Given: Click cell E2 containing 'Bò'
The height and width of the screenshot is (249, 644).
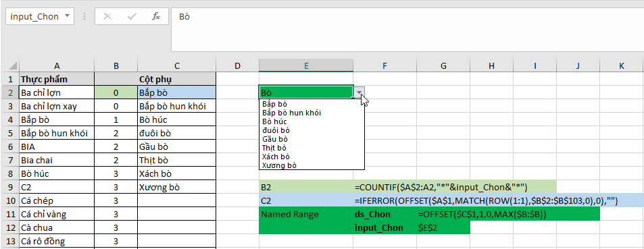Looking at the screenshot, I should pos(306,92).
